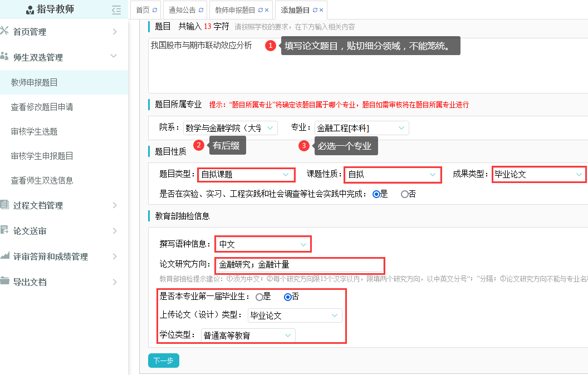
Task: Open the 题目类型 dropdown showing 自拟课题
Action: (x=246, y=174)
